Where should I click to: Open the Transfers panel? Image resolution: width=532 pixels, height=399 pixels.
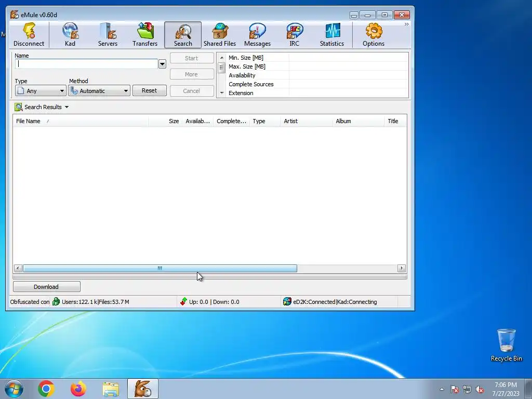pyautogui.click(x=145, y=35)
